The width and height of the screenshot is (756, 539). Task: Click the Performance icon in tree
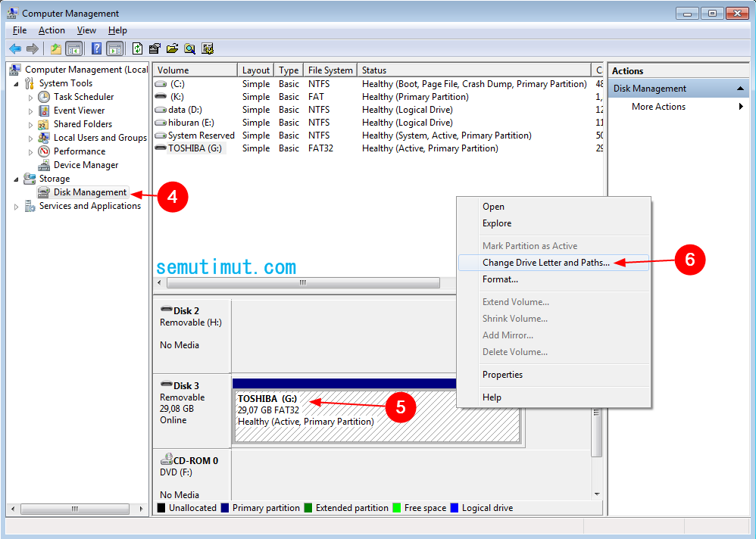pyautogui.click(x=44, y=151)
